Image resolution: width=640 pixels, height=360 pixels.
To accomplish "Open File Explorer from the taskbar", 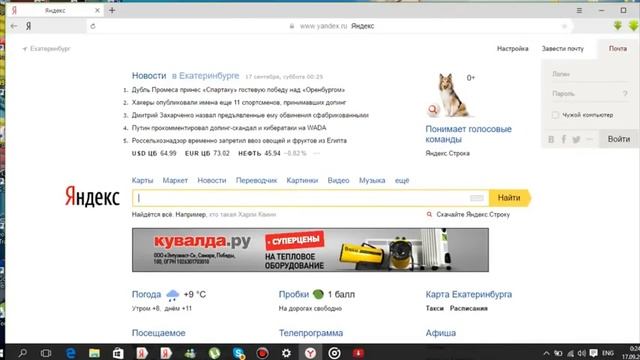I will pos(94,353).
